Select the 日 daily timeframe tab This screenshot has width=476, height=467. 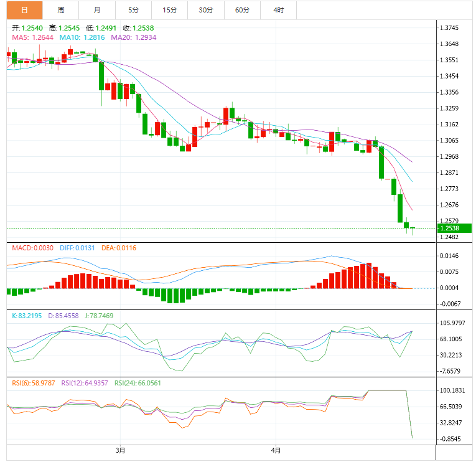tap(25, 10)
